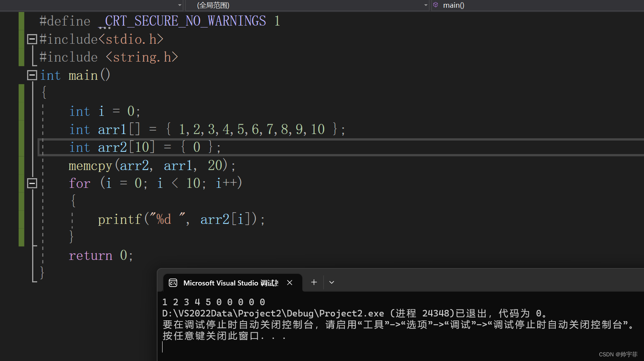
Task: Open the terminal profile menu chevron
Action: (x=331, y=282)
